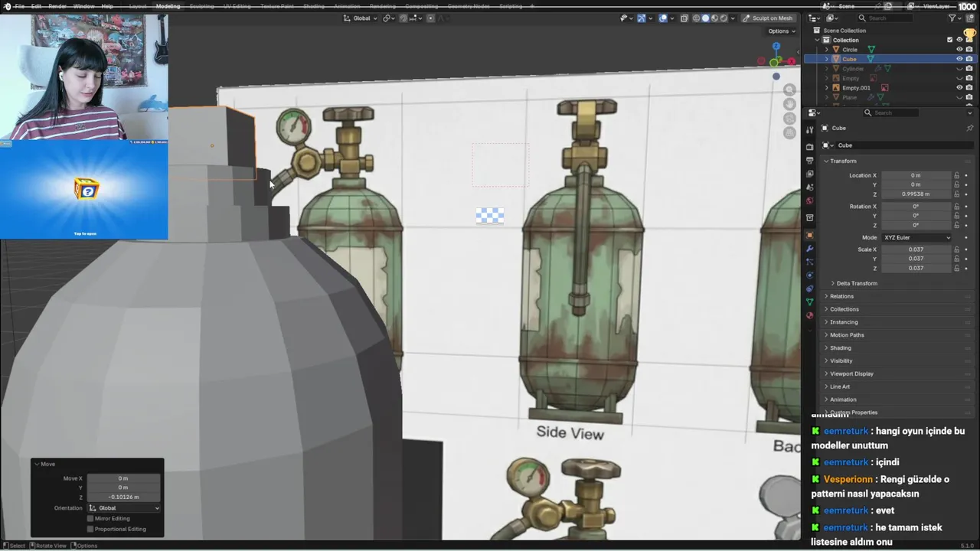Screen dimensions: 980x551
Task: Open the File menu
Action: (x=19, y=6)
